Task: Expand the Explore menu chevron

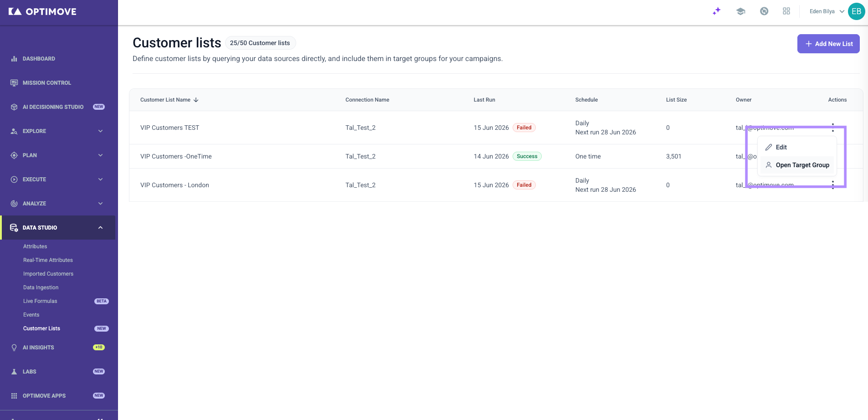Action: coord(101,131)
